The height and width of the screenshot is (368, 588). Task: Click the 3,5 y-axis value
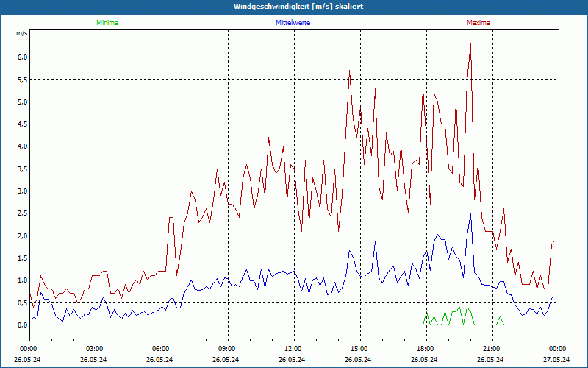click(x=23, y=169)
